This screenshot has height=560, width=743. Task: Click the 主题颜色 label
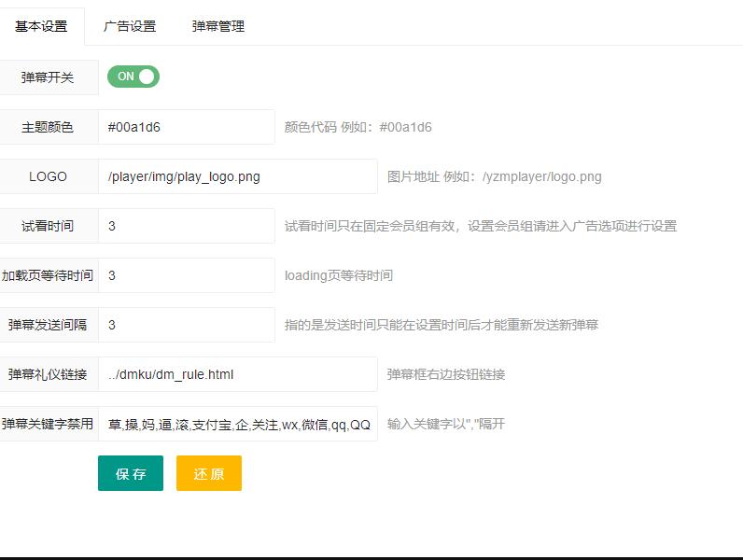(48, 127)
